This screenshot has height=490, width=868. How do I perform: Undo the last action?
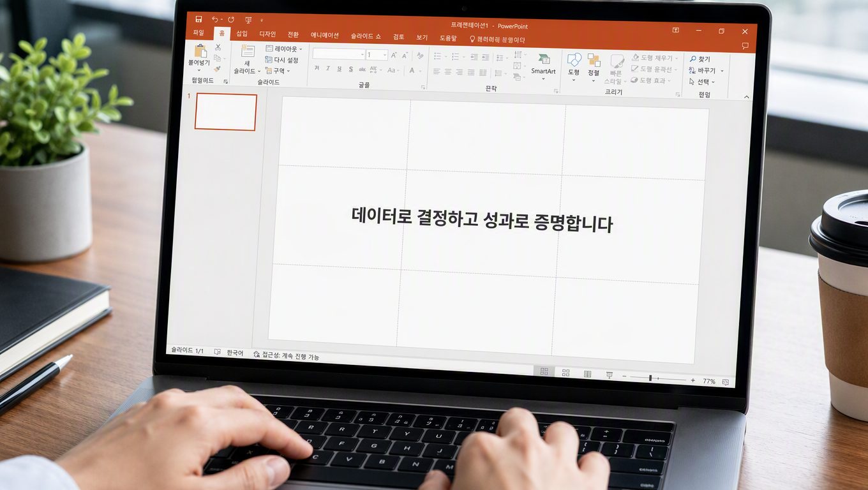coord(215,20)
